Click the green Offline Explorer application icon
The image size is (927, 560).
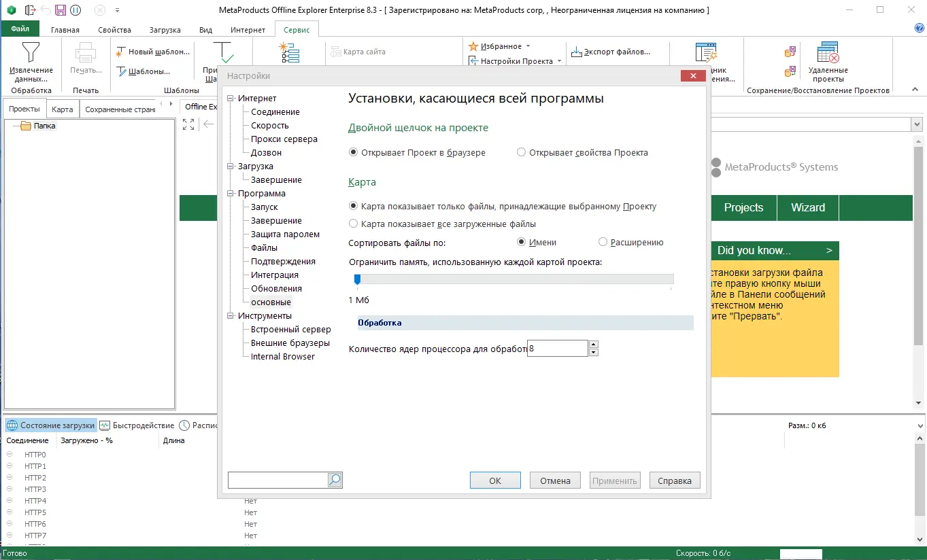point(11,10)
